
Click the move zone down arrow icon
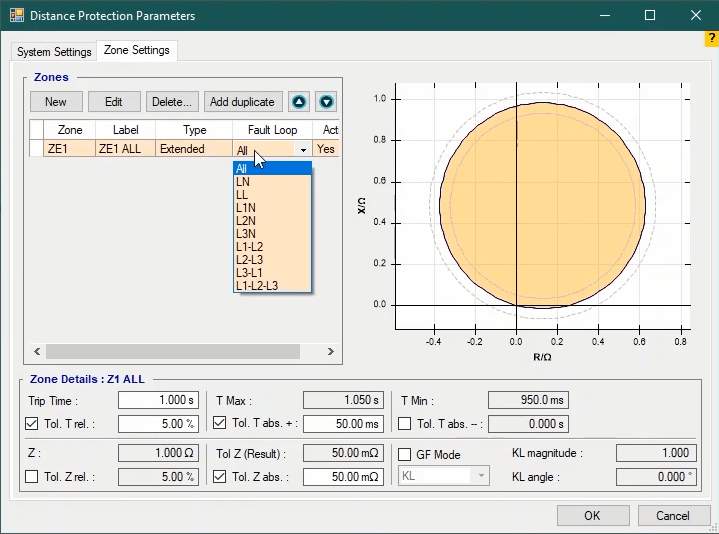pyautogui.click(x=326, y=102)
